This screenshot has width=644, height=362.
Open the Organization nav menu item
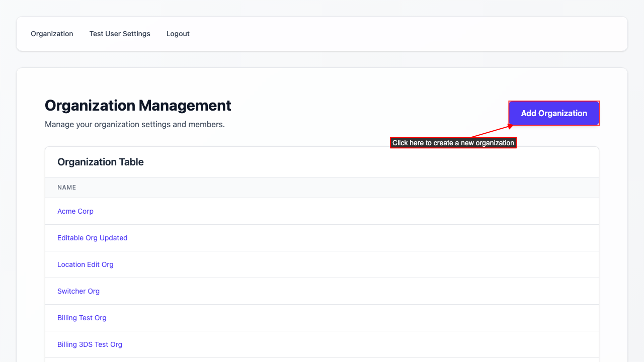pyautogui.click(x=52, y=34)
